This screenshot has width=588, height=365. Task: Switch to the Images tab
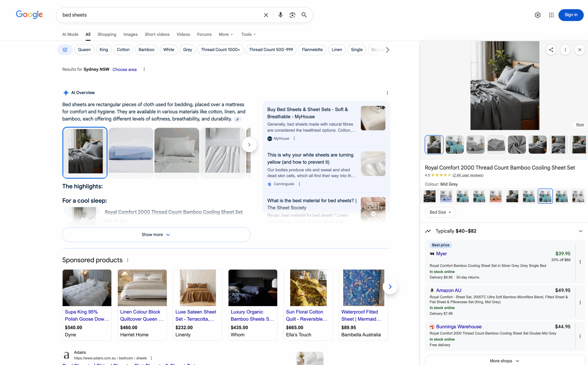(130, 34)
